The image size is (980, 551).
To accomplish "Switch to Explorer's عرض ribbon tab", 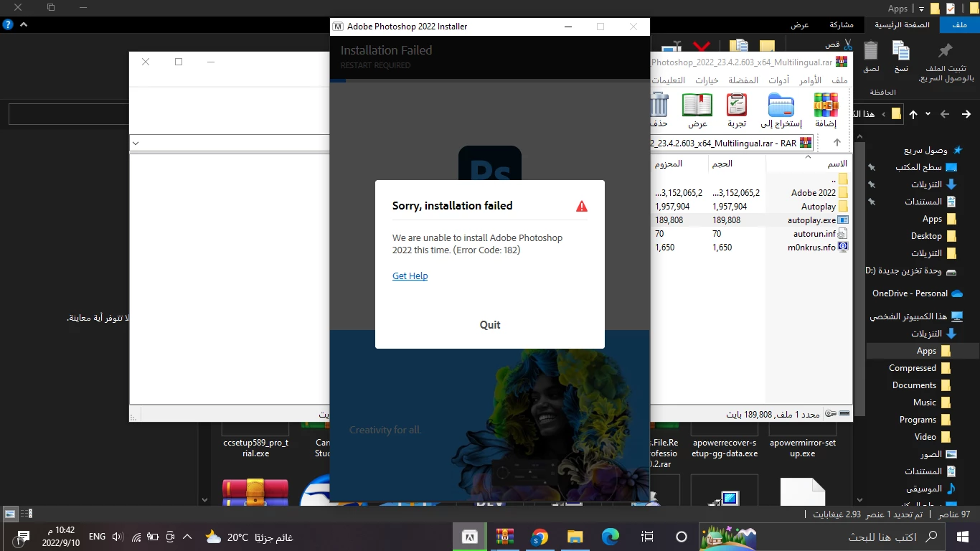I will [x=799, y=24].
